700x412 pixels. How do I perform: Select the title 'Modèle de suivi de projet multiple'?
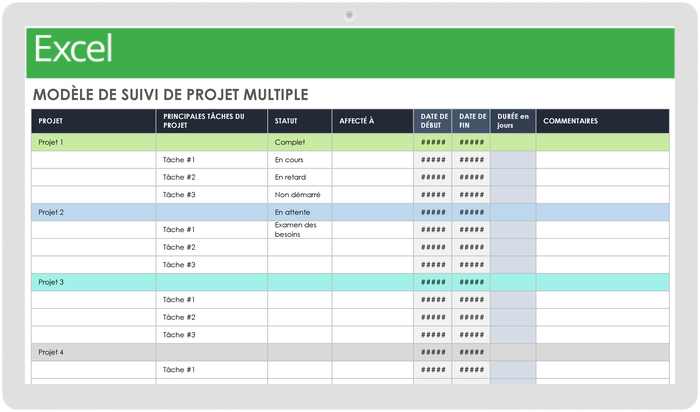pos(170,94)
